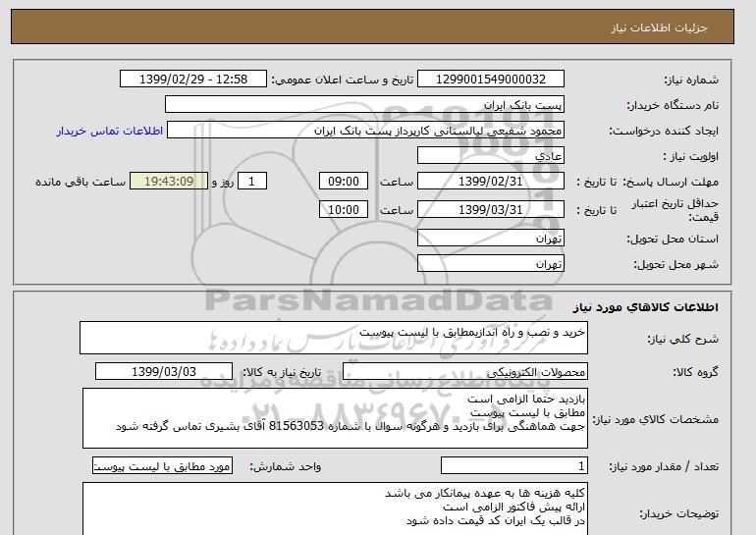Image resolution: width=756 pixels, height=535 pixels.
Task: Click the label توضیحات خریدار
Action: [678, 513]
